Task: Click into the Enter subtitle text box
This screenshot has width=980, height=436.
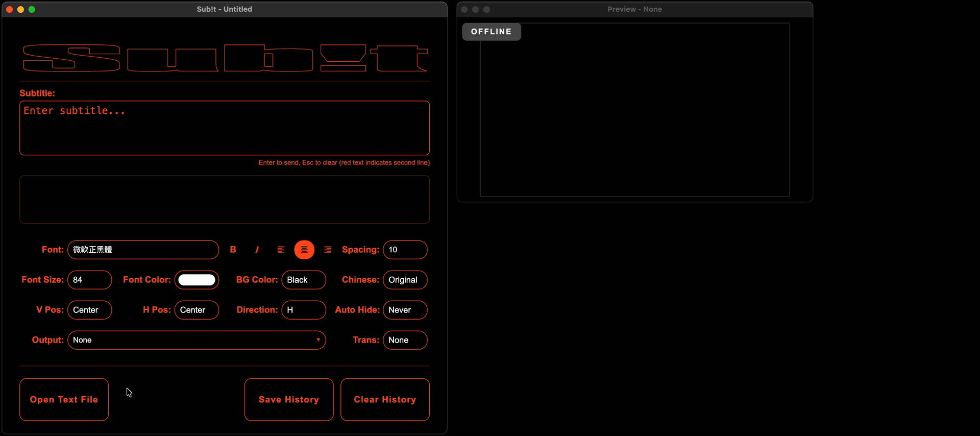Action: click(x=225, y=128)
